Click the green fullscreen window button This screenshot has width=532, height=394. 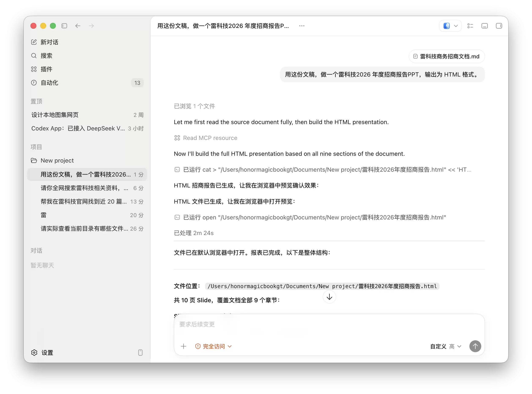53,26
